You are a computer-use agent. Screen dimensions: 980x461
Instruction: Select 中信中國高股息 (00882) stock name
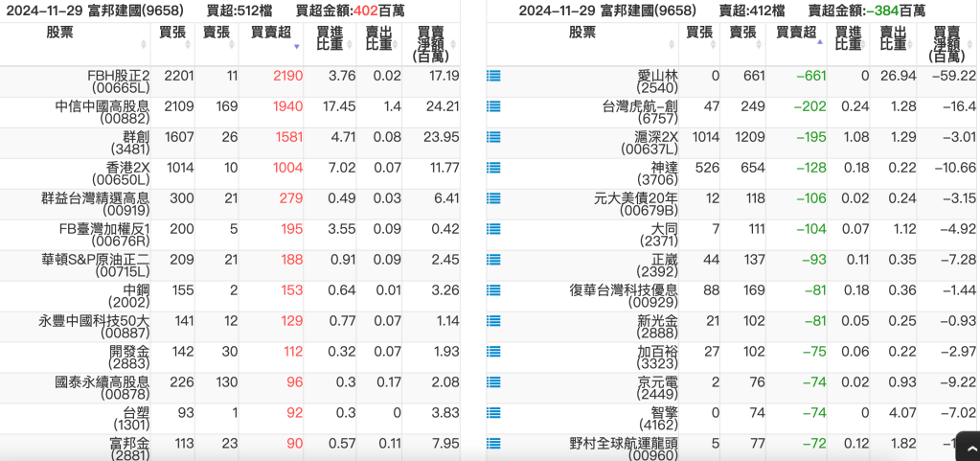(x=102, y=113)
